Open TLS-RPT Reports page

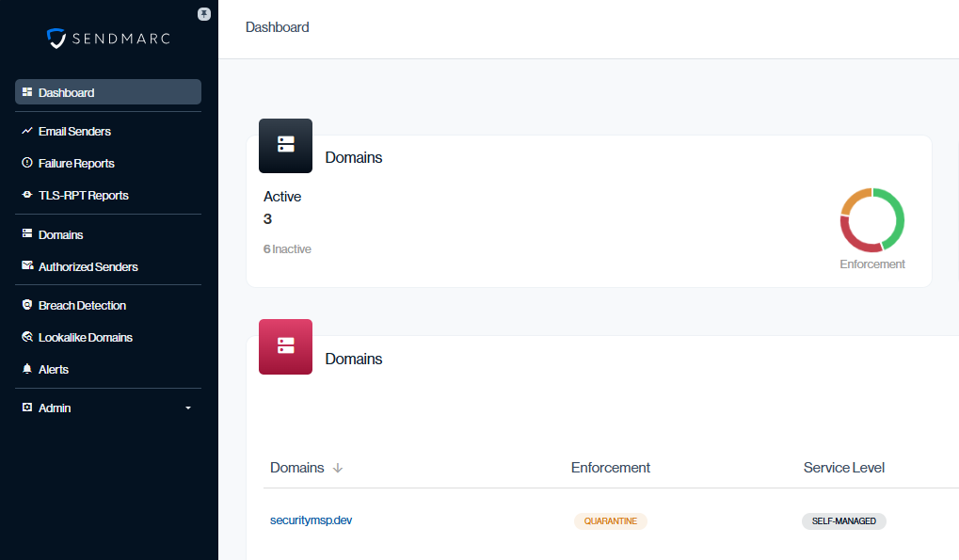(x=83, y=196)
